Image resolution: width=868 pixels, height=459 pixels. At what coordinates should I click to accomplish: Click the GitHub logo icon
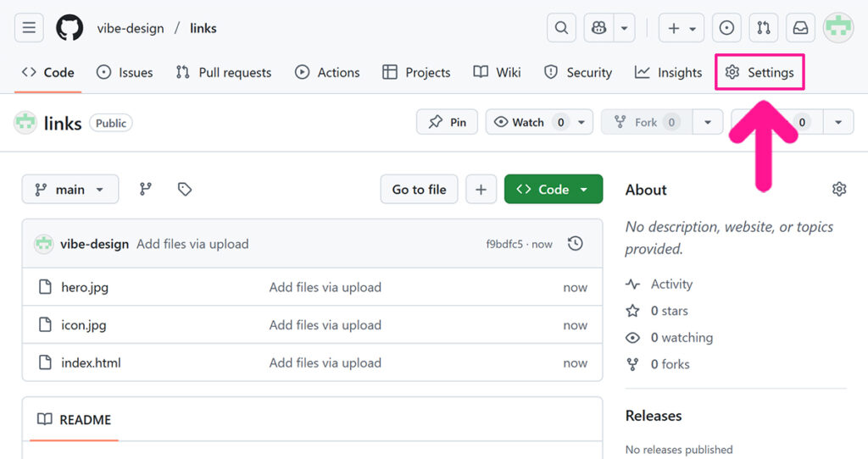70,28
